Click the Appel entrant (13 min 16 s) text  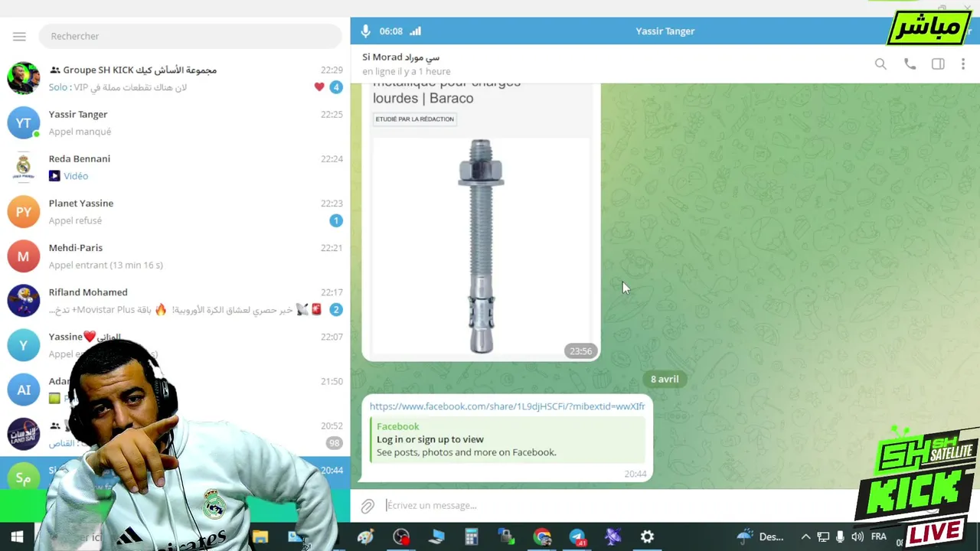click(x=106, y=265)
